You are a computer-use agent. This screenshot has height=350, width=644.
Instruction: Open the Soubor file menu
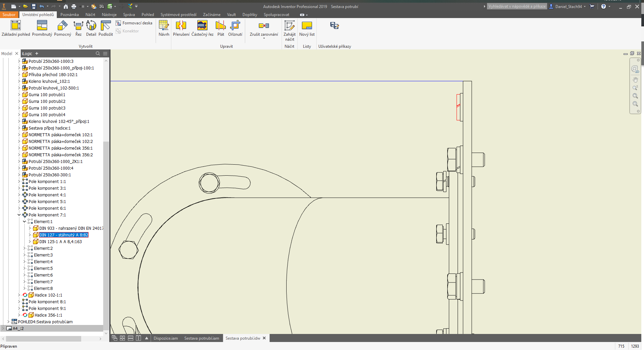click(9, 15)
